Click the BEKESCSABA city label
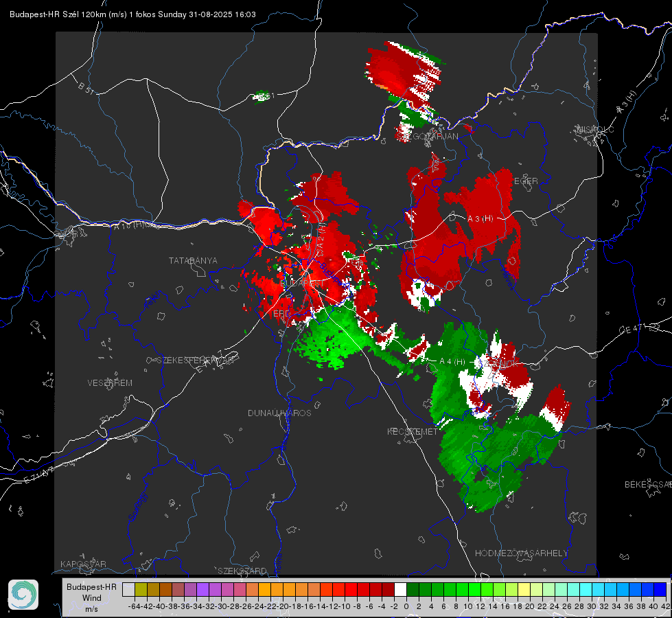 pyautogui.click(x=648, y=484)
